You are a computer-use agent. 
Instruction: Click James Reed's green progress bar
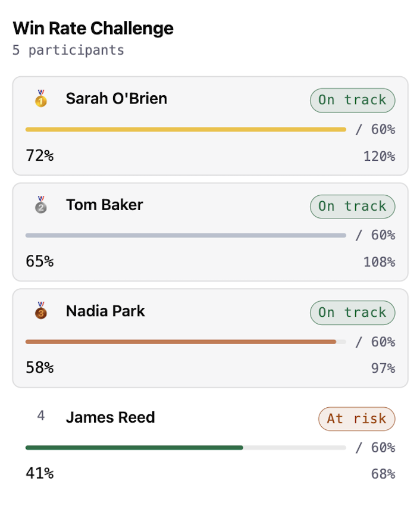(x=134, y=447)
